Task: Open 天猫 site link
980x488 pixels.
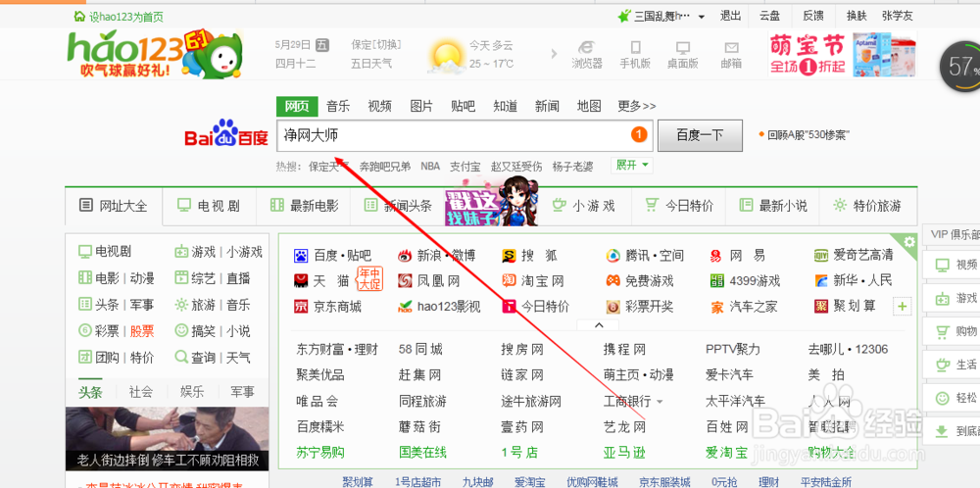Action: pos(321,280)
